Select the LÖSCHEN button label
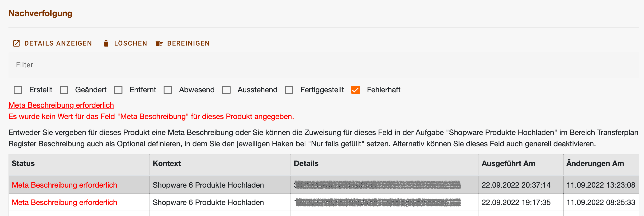The width and height of the screenshot is (644, 216). pyautogui.click(x=130, y=43)
